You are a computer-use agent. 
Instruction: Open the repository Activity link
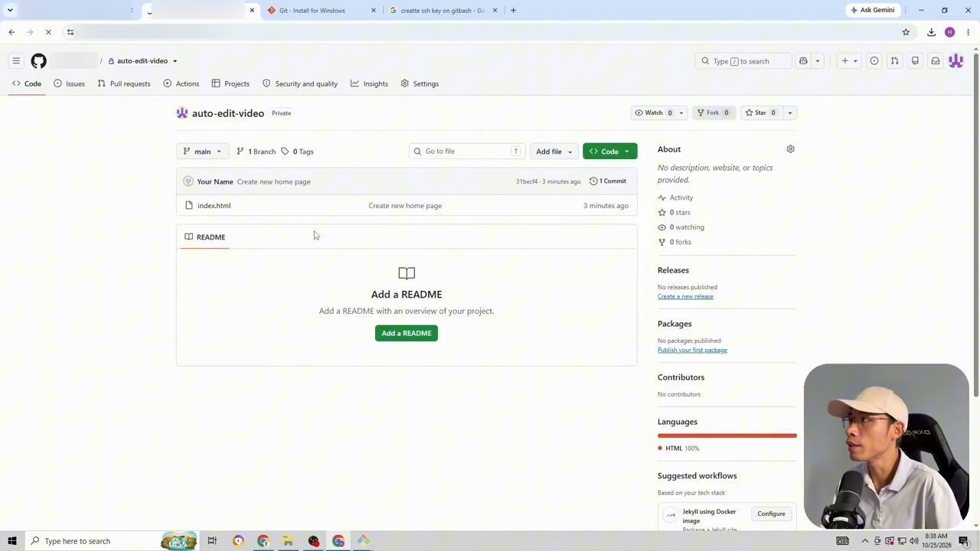coord(675,197)
